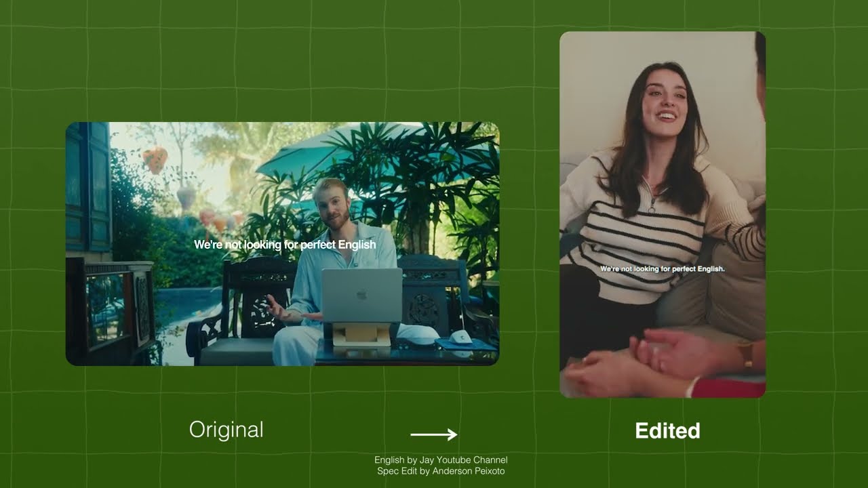Click the subtitle in the original video

(x=285, y=245)
